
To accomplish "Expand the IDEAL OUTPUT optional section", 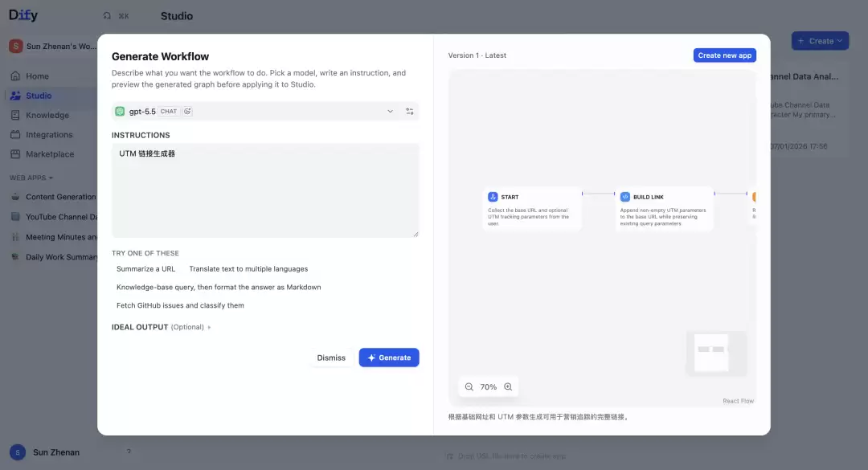I will (161, 327).
